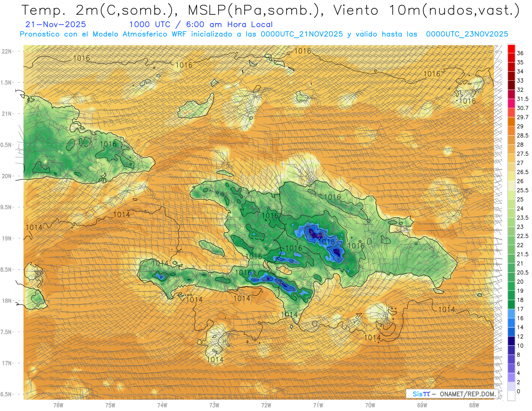Click the colorbar value label "8"
Image resolution: width=532 pixels, height=411 pixels.
click(519, 355)
